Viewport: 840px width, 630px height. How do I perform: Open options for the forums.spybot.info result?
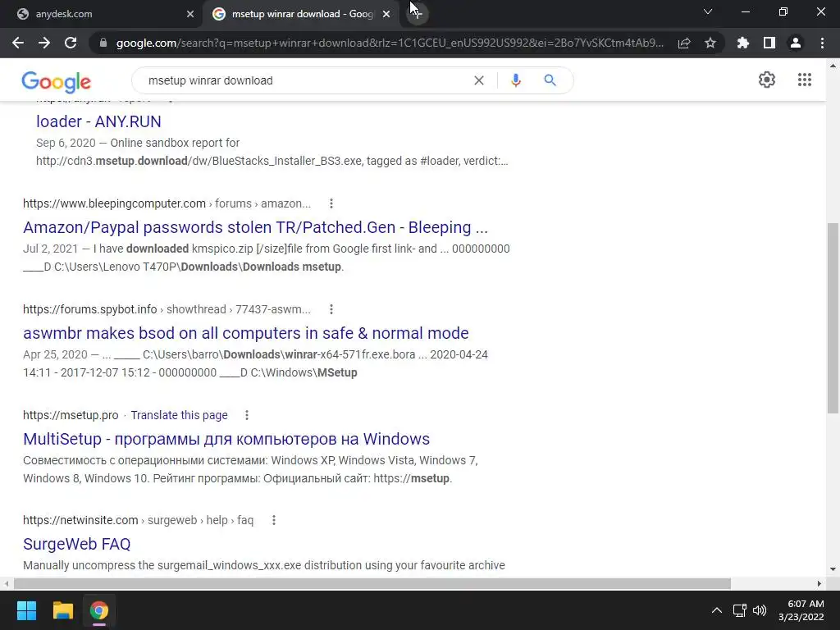pyautogui.click(x=331, y=309)
